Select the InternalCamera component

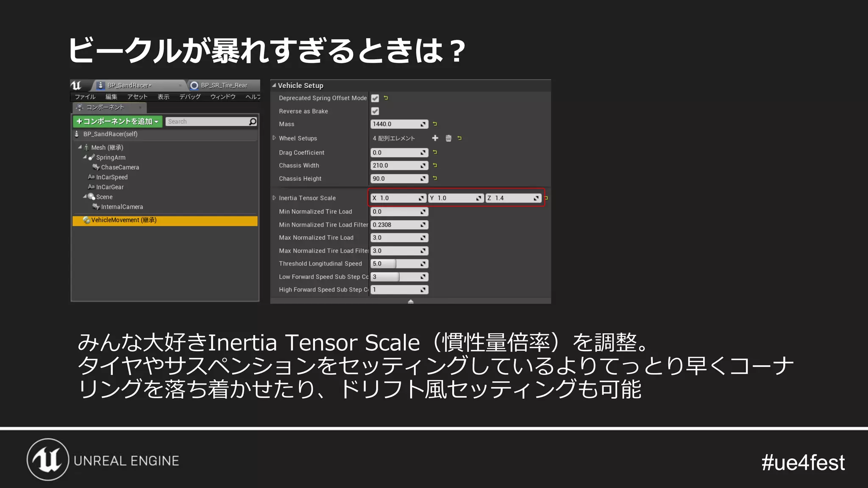coord(122,207)
